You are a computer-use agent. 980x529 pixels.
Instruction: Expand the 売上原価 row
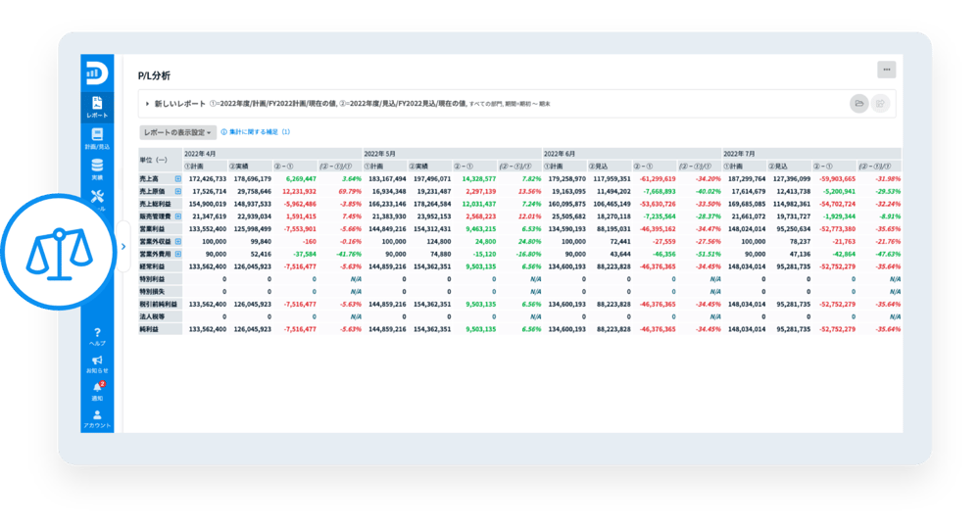tap(178, 191)
